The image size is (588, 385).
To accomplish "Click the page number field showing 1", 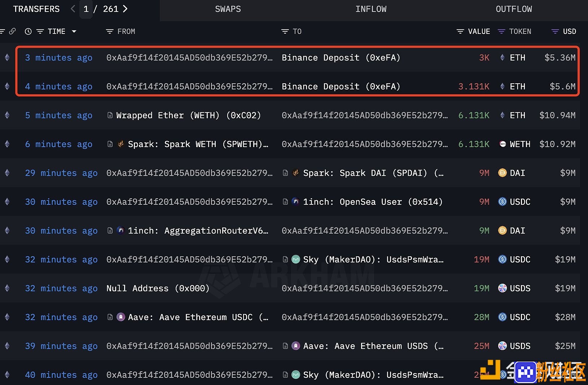I will pyautogui.click(x=86, y=9).
